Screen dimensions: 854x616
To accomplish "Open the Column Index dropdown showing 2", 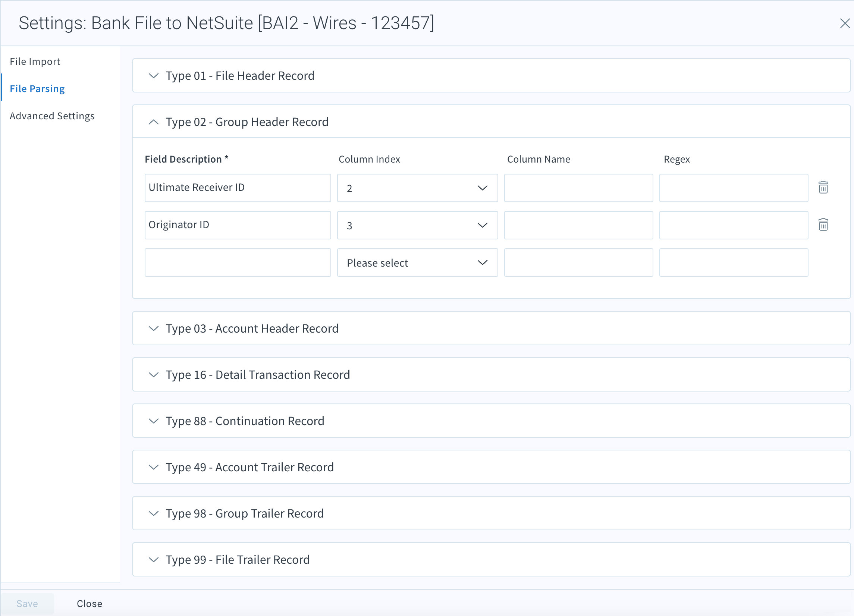I will (417, 188).
